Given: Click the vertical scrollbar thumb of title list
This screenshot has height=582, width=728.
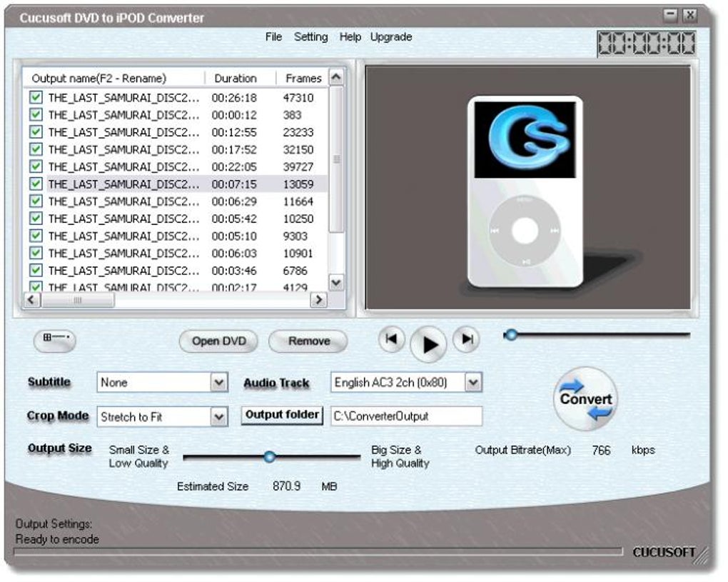Looking at the screenshot, I should [337, 159].
